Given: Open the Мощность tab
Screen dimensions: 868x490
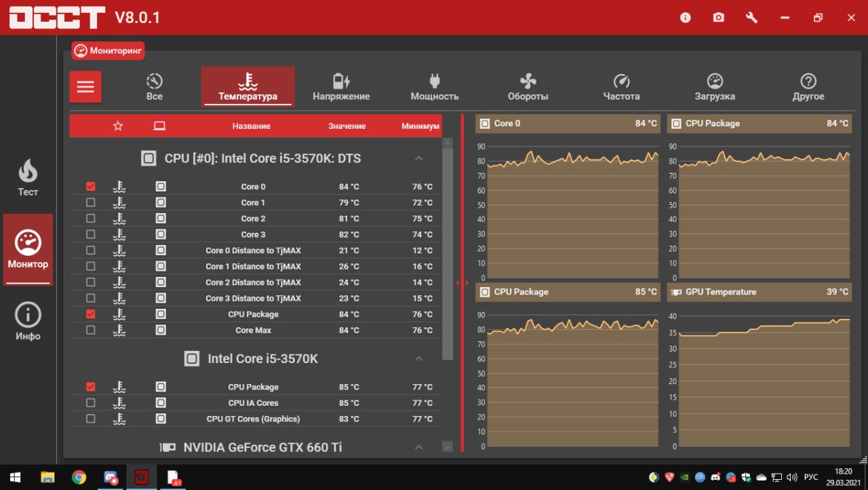Looking at the screenshot, I should pyautogui.click(x=435, y=87).
